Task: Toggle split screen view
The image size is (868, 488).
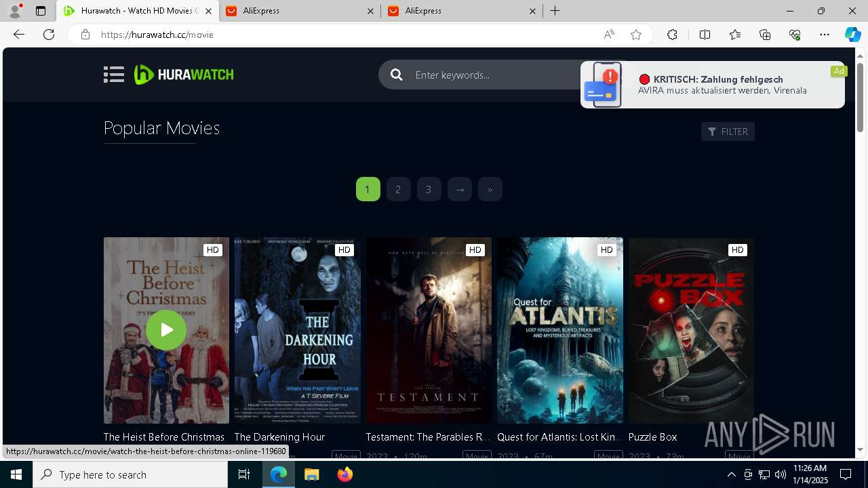Action: tap(705, 35)
